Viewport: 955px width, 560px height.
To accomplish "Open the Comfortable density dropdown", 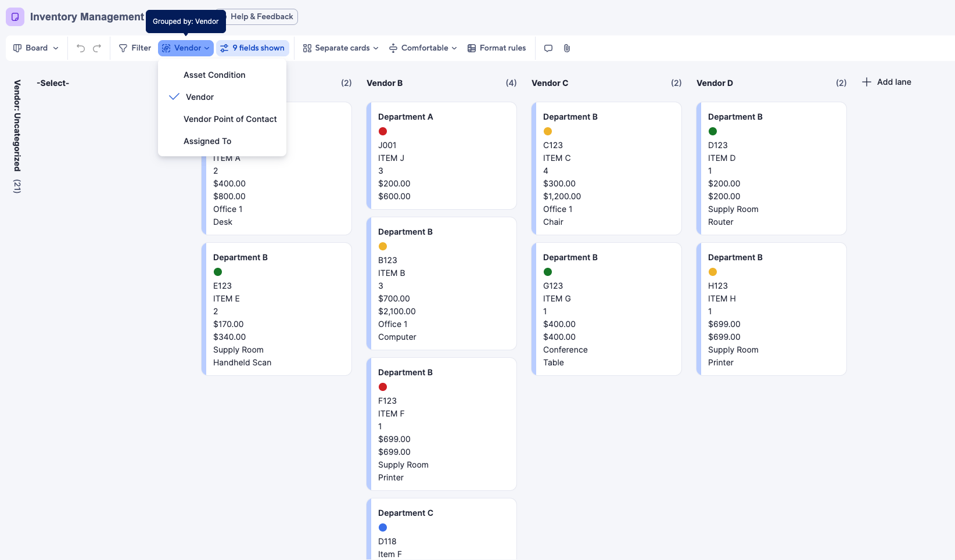I will (422, 48).
